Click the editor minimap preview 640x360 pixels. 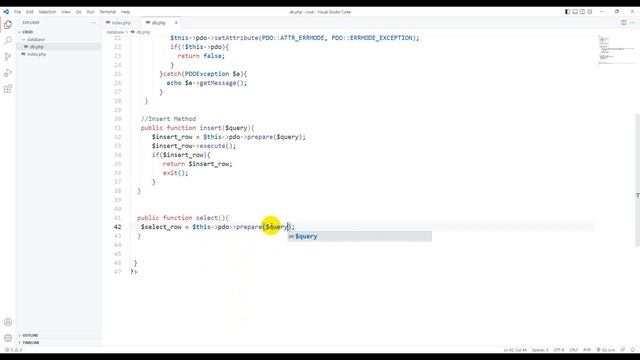(x=616, y=51)
